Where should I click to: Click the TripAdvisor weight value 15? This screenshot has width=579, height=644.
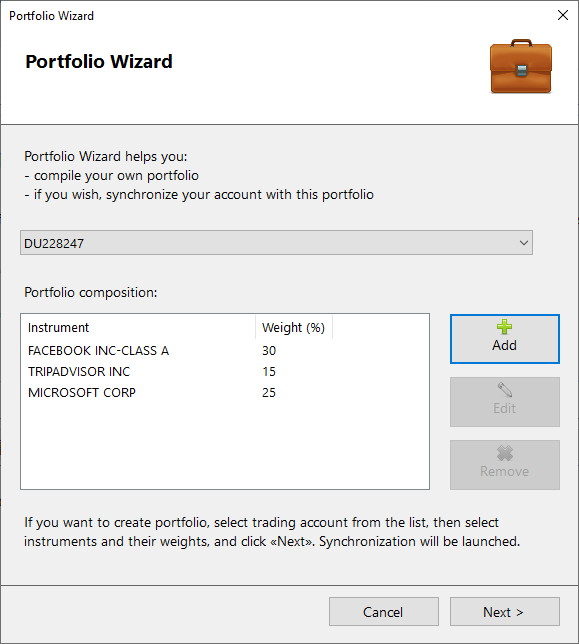click(269, 371)
